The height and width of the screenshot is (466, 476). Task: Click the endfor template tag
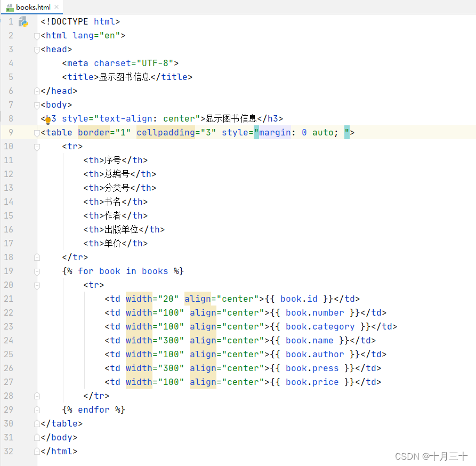tap(93, 410)
